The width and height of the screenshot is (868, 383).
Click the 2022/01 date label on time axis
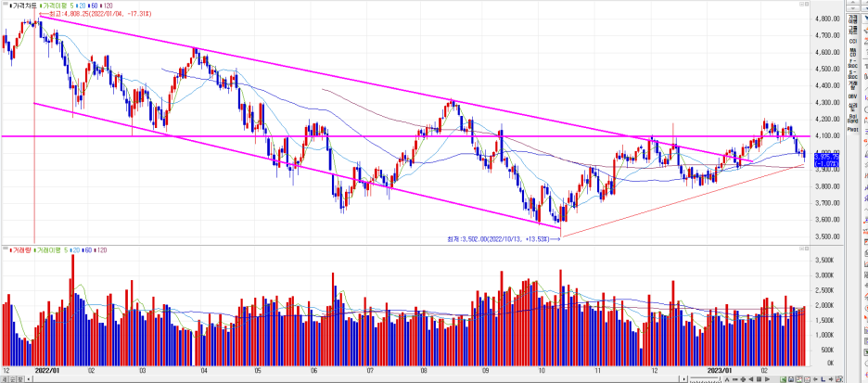46,370
